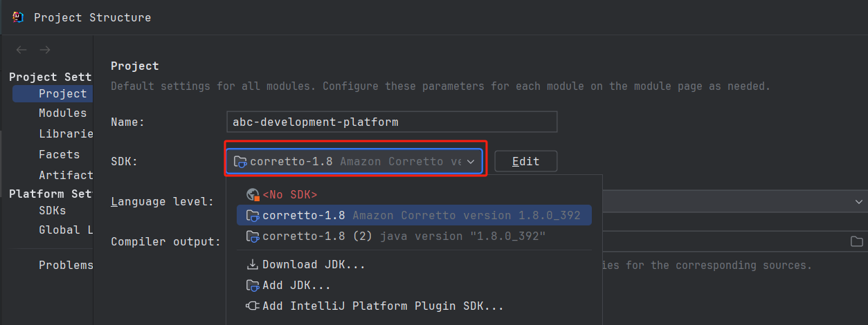This screenshot has height=325, width=868.
Task: Click the plugin icon next to Add IntelliJ Platform Plugin SDK
Action: (253, 306)
